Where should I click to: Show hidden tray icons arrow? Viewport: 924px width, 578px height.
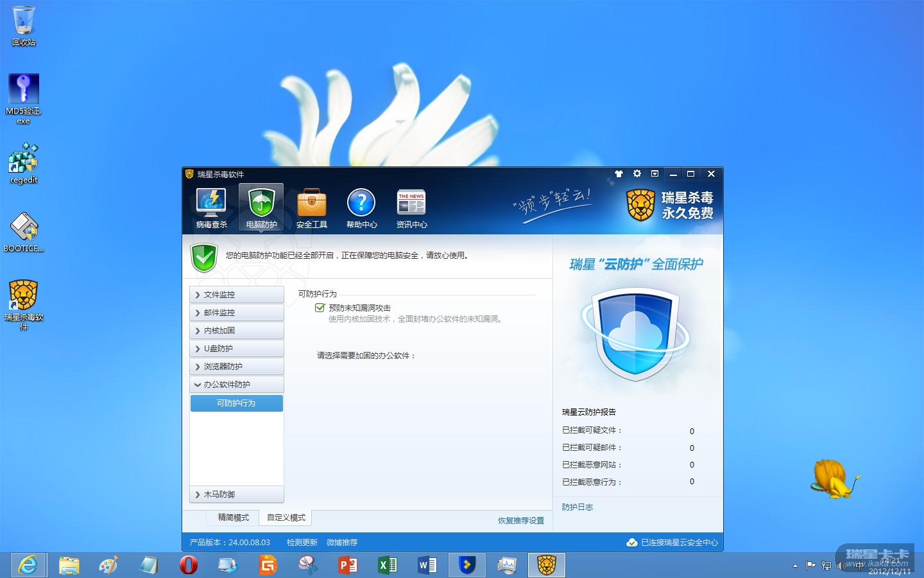coord(796,566)
